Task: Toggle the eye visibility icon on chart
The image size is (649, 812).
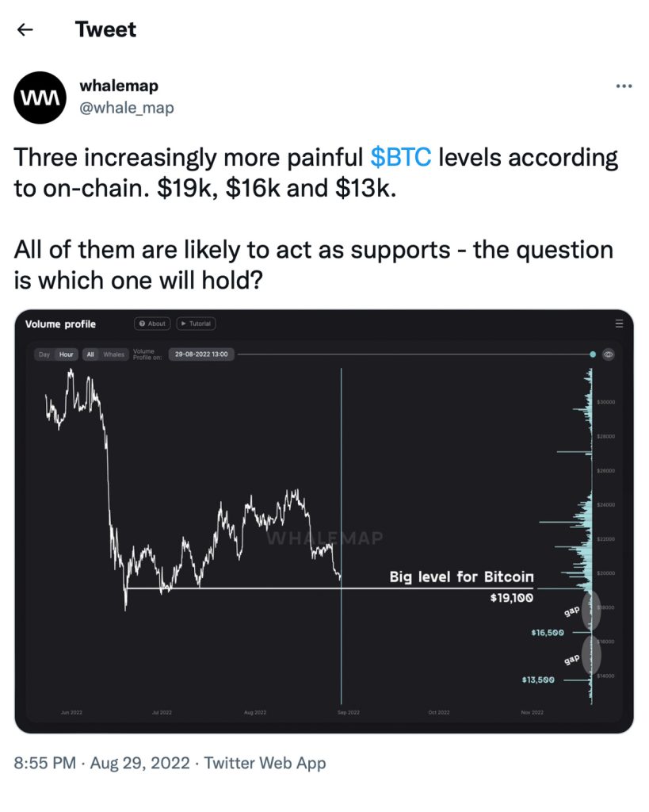Action: 609,354
